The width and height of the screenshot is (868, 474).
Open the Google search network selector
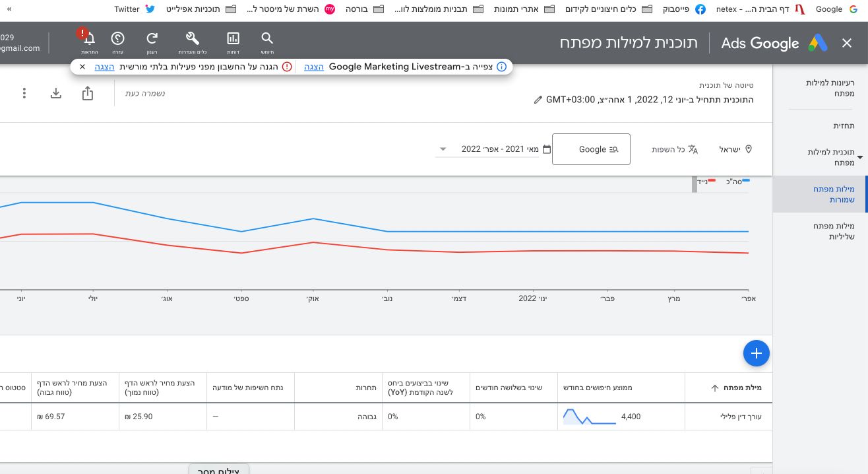(x=591, y=149)
